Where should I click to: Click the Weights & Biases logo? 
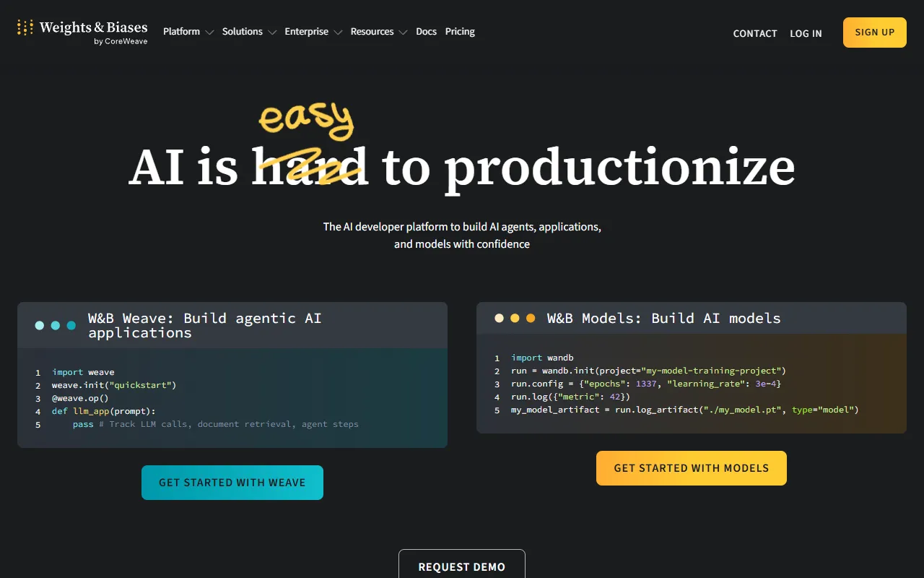click(x=82, y=31)
